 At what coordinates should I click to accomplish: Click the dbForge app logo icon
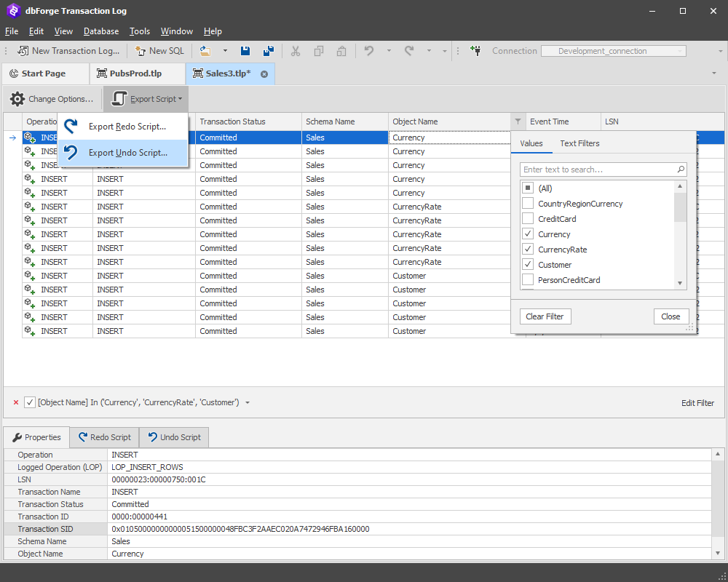[x=14, y=11]
